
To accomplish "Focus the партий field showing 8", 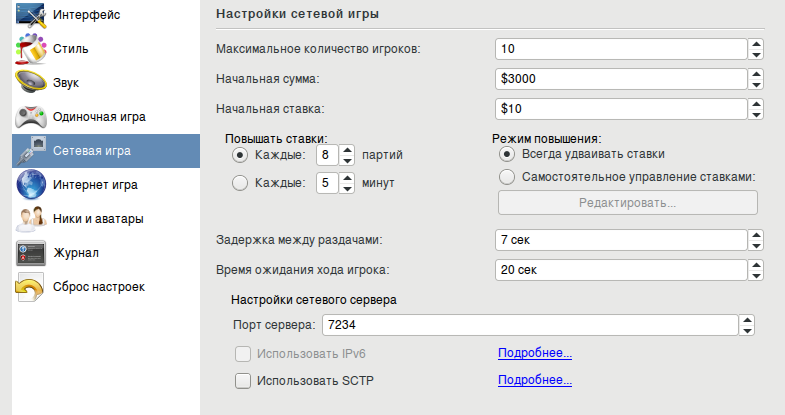I will click(x=327, y=155).
